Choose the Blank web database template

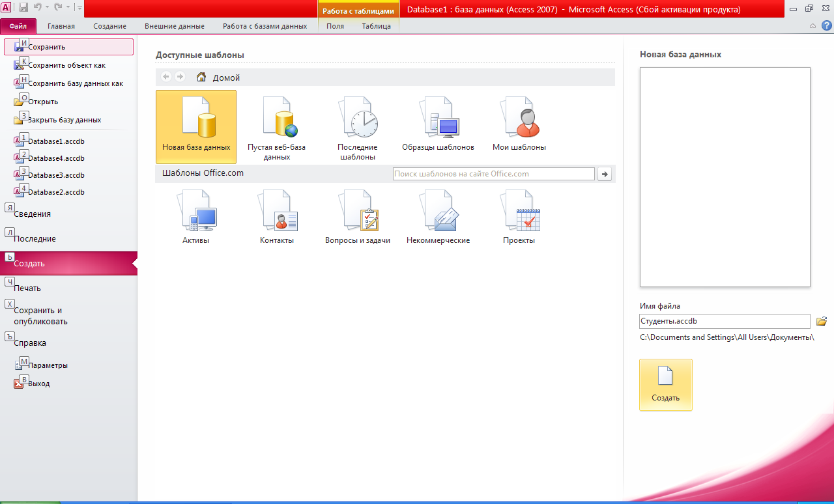tap(276, 129)
